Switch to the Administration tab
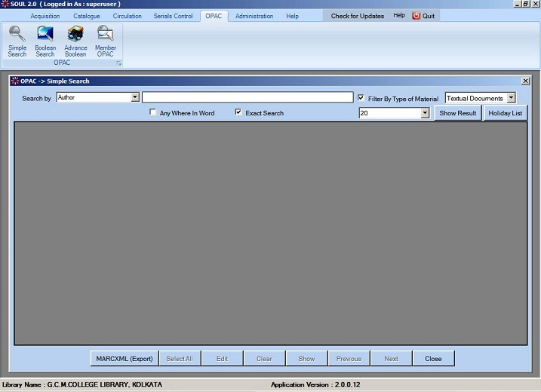 point(254,16)
